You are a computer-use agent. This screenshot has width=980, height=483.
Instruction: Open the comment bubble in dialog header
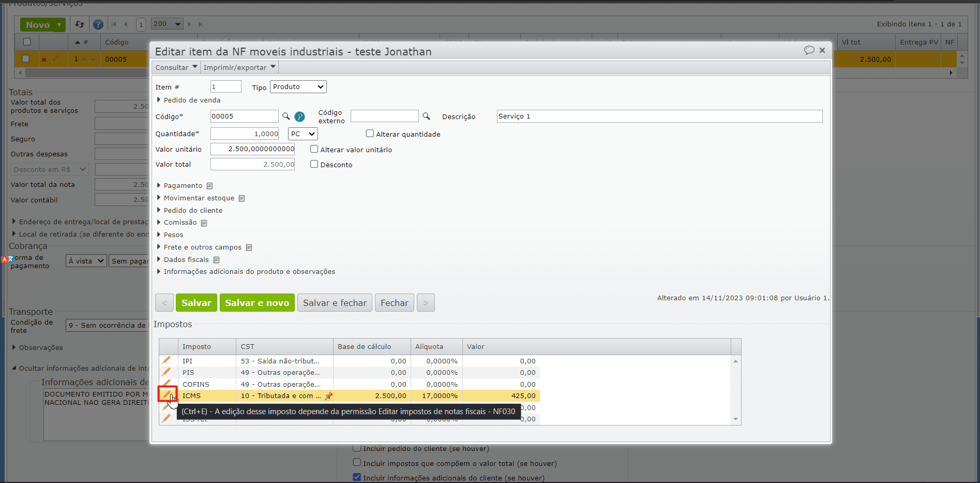[809, 50]
